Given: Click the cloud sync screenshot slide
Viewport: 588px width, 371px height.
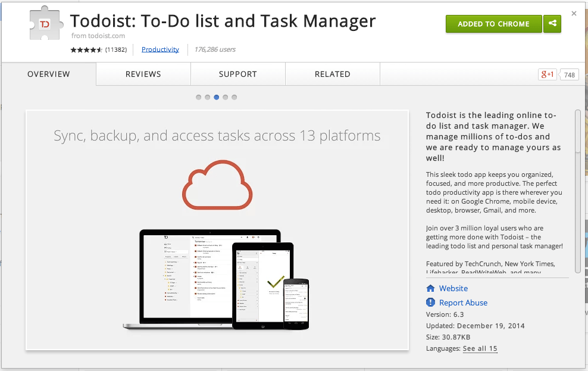Looking at the screenshot, I should [217, 229].
